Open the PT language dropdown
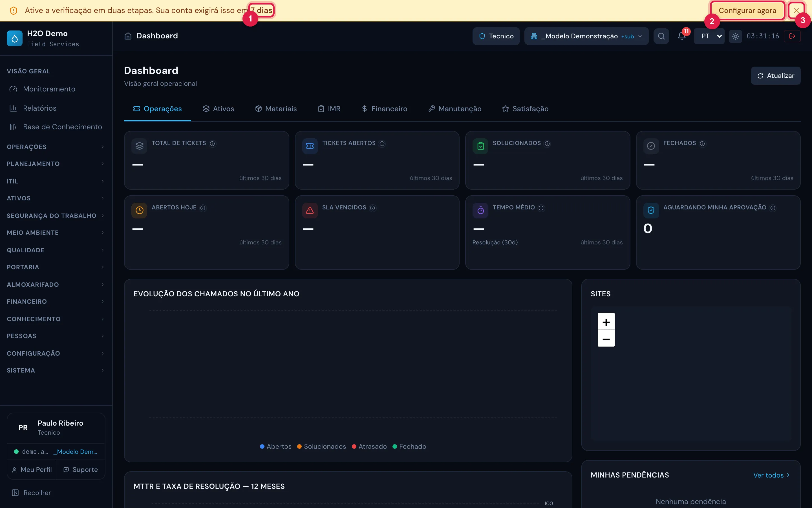This screenshot has width=812, height=508. coord(709,36)
